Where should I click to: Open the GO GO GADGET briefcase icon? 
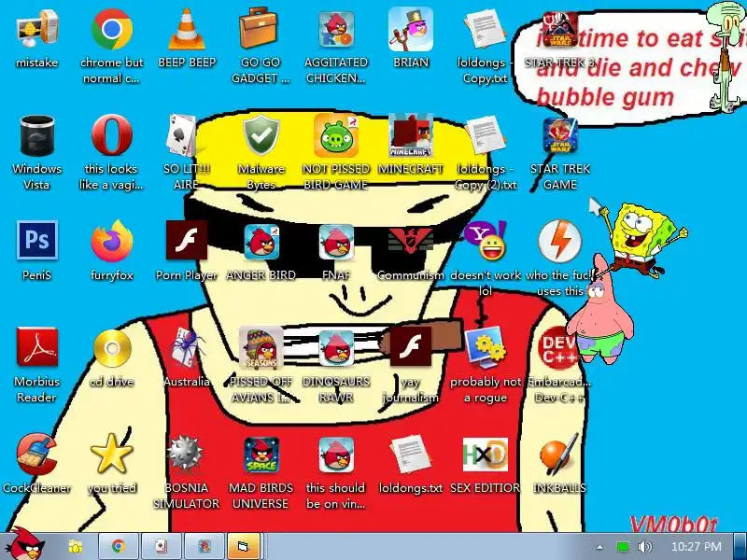(260, 29)
